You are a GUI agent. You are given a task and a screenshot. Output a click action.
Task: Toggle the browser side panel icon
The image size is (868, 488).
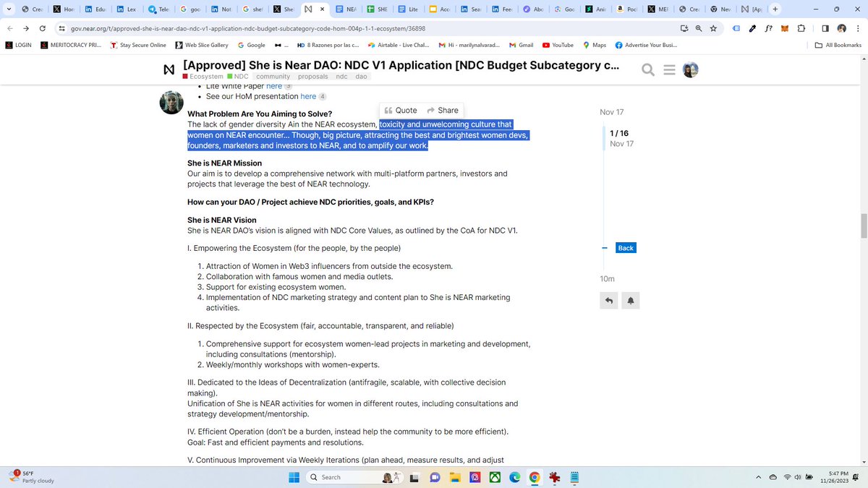(825, 28)
